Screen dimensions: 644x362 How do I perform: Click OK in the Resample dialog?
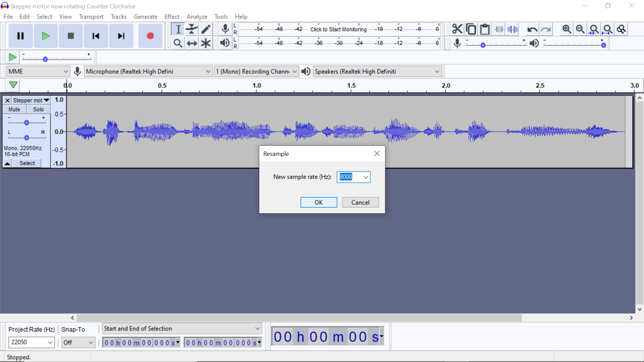tap(319, 202)
